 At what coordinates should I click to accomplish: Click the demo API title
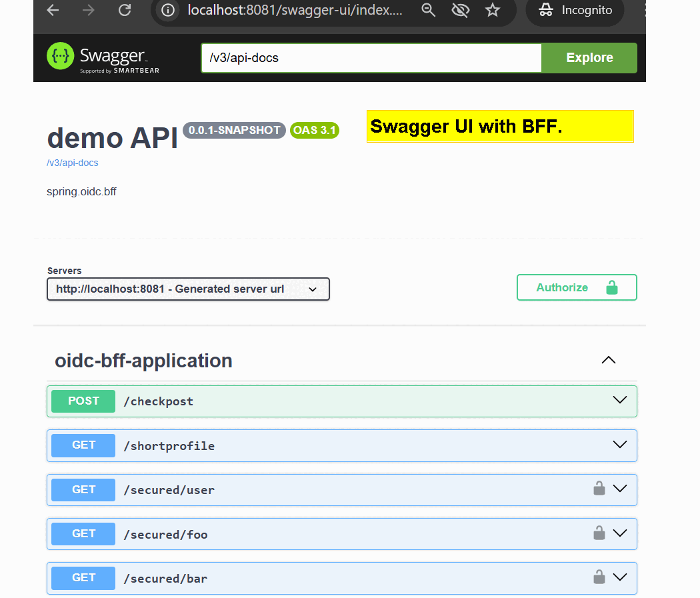point(113,138)
